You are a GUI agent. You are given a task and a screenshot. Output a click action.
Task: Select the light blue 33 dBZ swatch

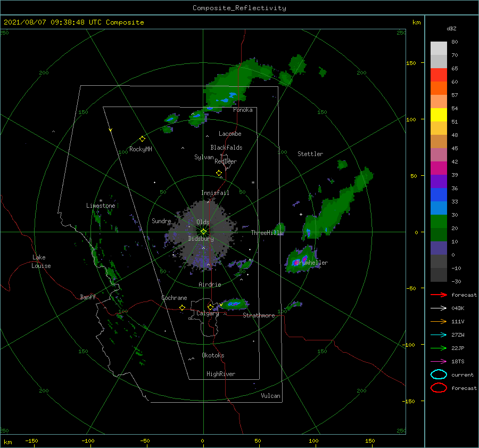tap(439, 208)
